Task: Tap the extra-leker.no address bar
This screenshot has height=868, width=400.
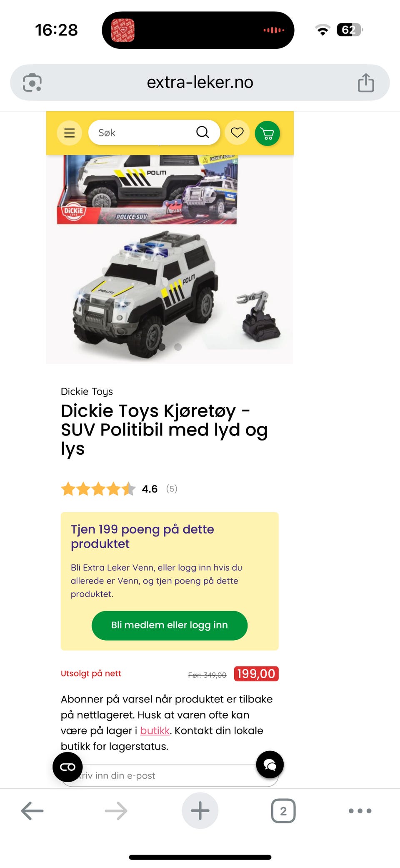Action: (200, 83)
